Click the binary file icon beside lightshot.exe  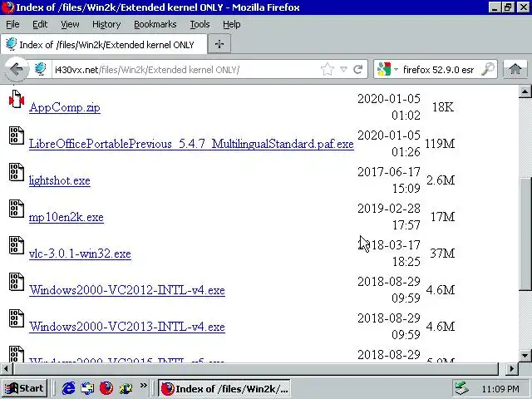[17, 172]
